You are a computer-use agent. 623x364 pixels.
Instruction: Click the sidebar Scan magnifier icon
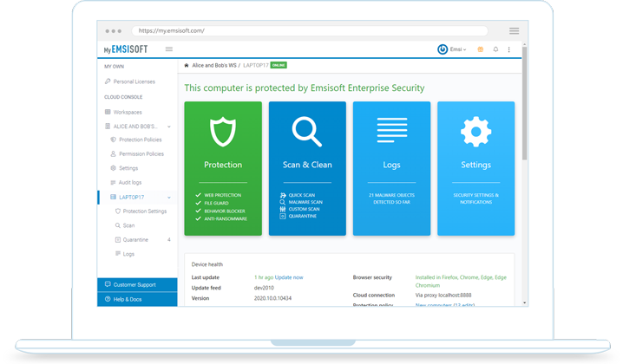118,225
